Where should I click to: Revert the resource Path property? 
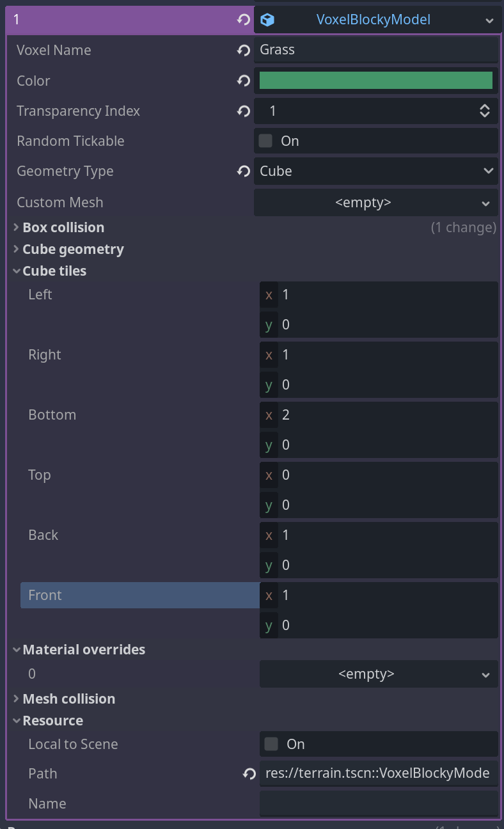coord(248,773)
